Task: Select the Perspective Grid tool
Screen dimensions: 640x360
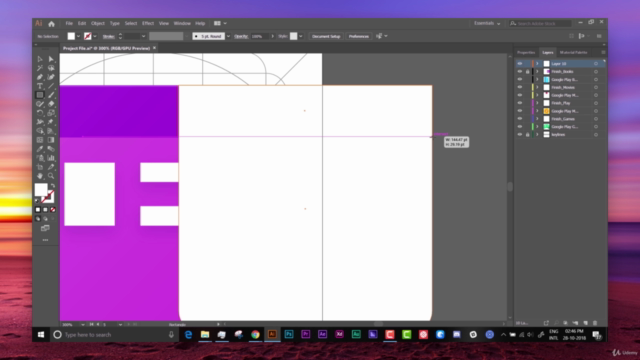Action: [51, 131]
